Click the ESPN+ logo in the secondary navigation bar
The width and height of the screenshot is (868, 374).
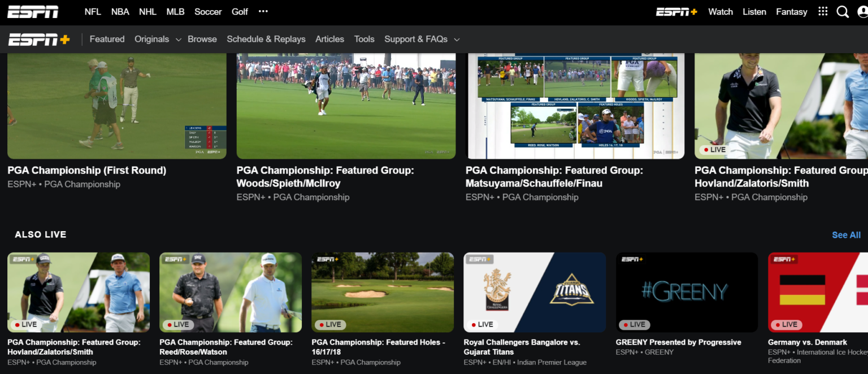pyautogui.click(x=38, y=38)
